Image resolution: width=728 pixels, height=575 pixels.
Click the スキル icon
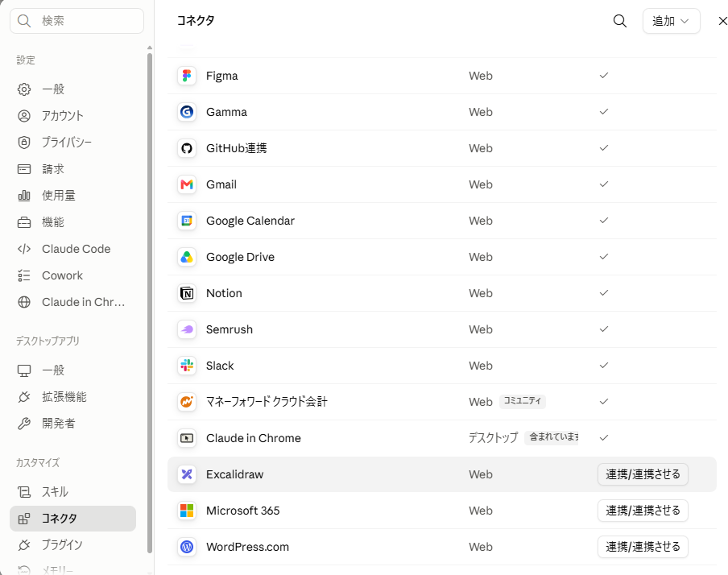tap(24, 492)
